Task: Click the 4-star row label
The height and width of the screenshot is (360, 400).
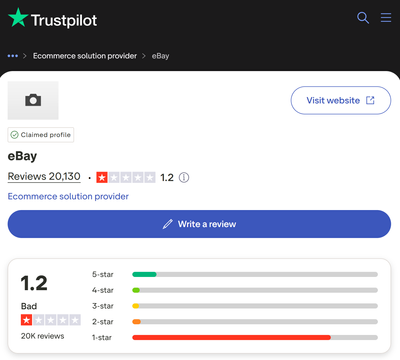Action: pyautogui.click(x=103, y=290)
